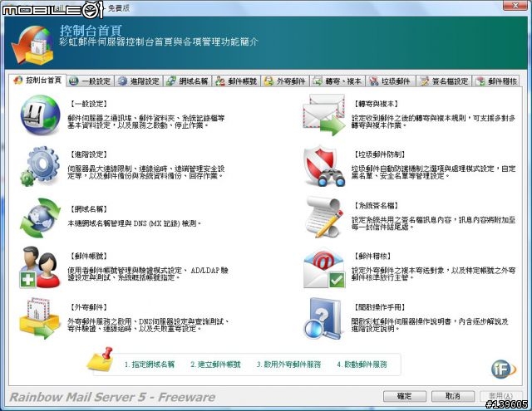This screenshot has width=532, height=411.
Task: Click the sticky note pin icon
Action: point(101,360)
